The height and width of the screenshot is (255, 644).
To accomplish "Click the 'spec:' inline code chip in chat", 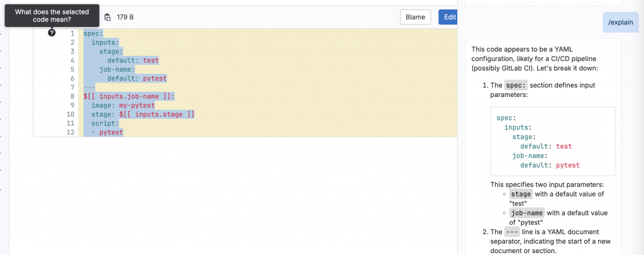I will point(516,86).
